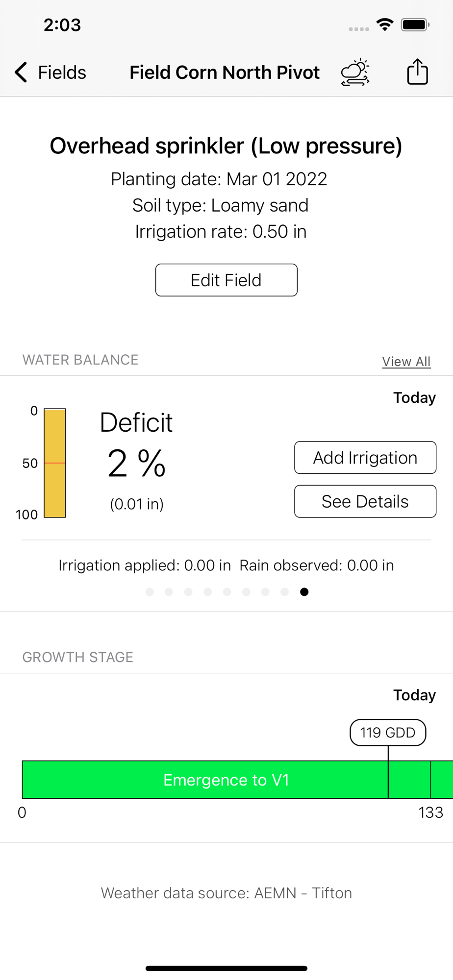Open View All water balance link
The image size is (453, 980).
(406, 362)
